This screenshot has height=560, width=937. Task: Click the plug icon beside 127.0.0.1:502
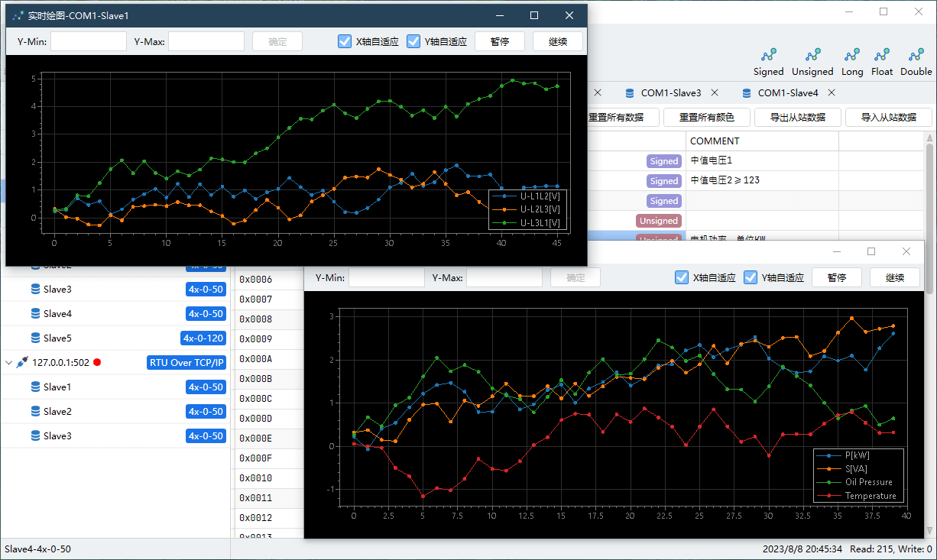(x=22, y=363)
